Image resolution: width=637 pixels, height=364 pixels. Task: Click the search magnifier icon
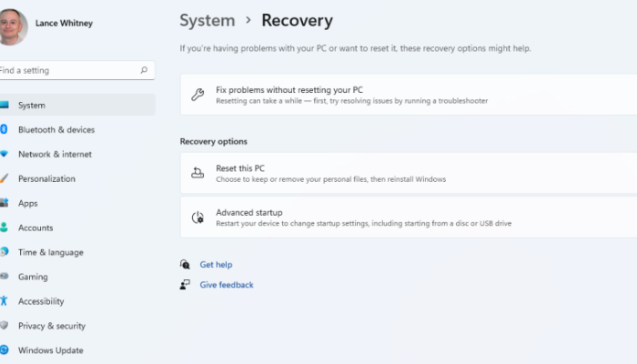coord(144,70)
